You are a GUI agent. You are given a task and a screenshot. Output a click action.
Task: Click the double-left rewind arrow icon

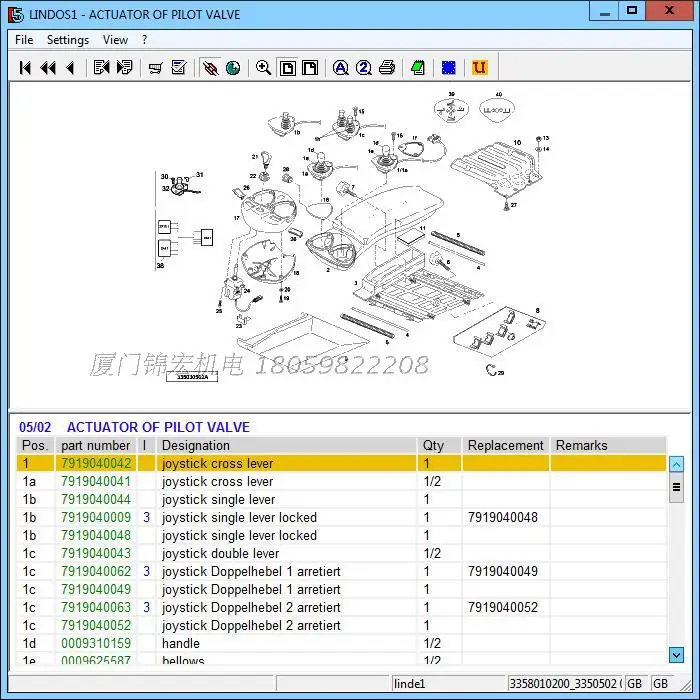coord(48,68)
